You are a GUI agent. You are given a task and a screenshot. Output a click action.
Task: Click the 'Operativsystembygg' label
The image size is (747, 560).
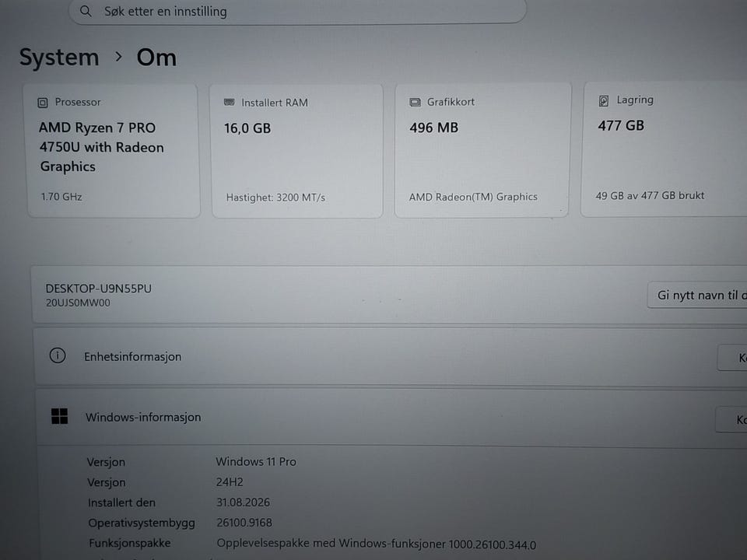(x=142, y=523)
